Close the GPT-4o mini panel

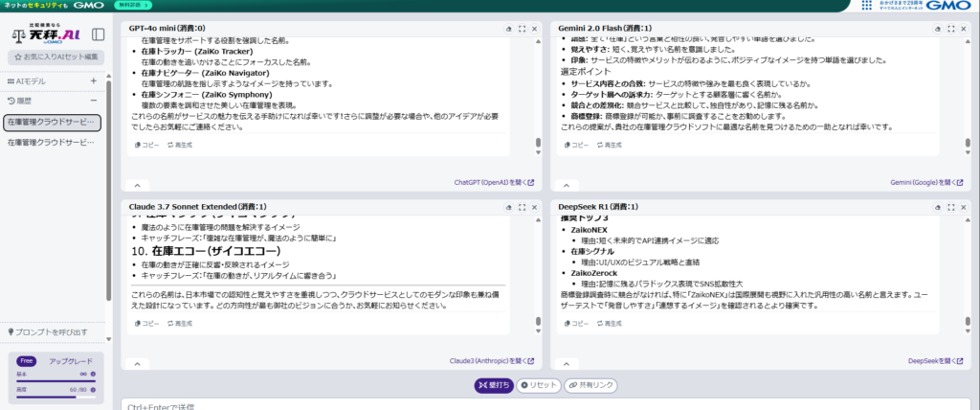pos(534,29)
